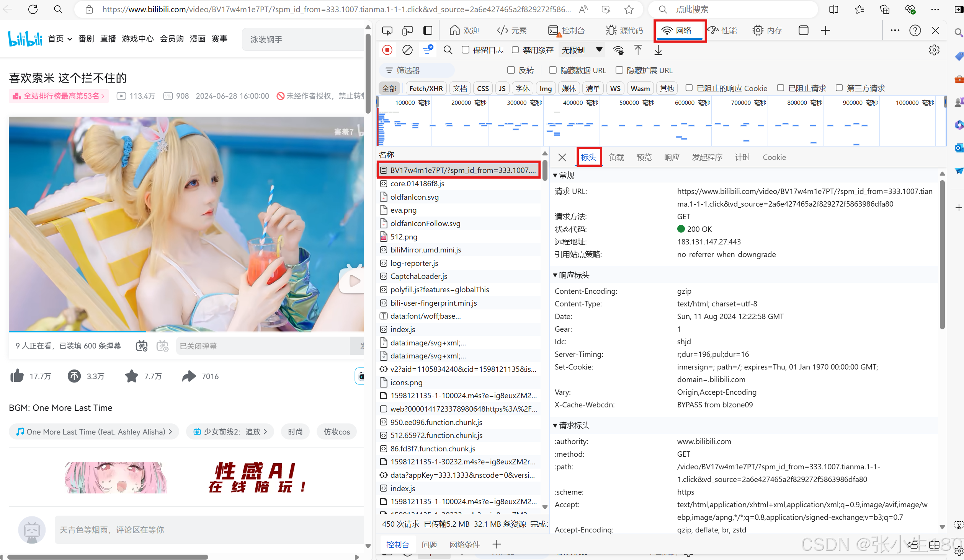Expand the 首页 dropdown menu
The image size is (964, 560).
pos(60,39)
